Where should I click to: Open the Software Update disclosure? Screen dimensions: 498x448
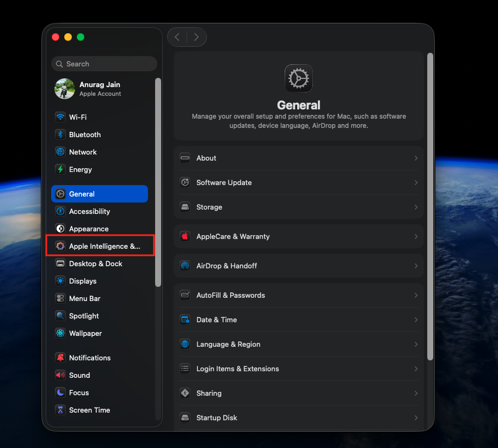[x=416, y=182]
